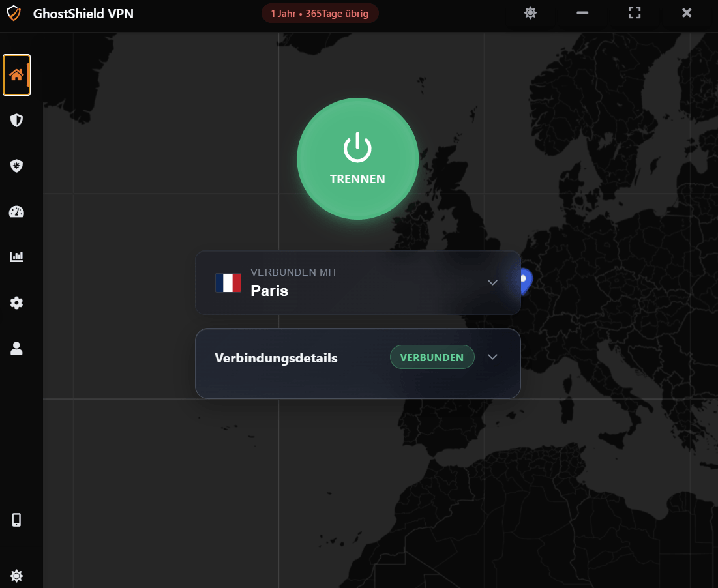The width and height of the screenshot is (718, 588).
Task: Click the bottom-left gear icon
Action: (x=16, y=576)
